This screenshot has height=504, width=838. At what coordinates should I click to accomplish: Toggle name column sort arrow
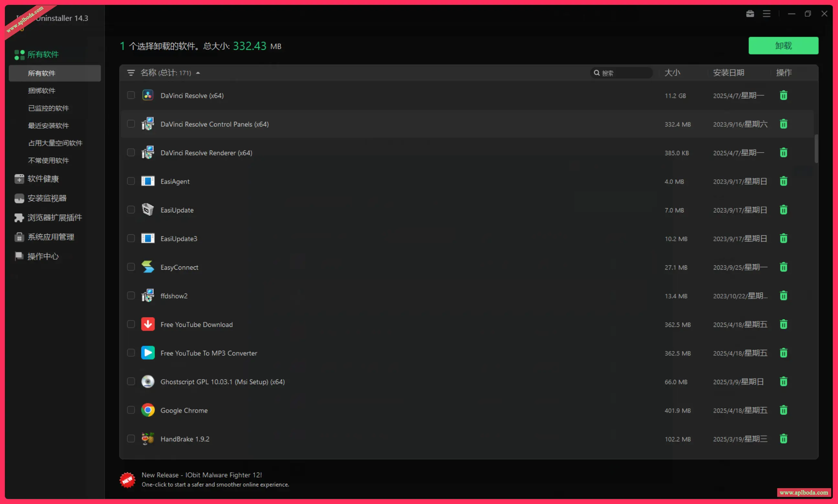[198, 73]
